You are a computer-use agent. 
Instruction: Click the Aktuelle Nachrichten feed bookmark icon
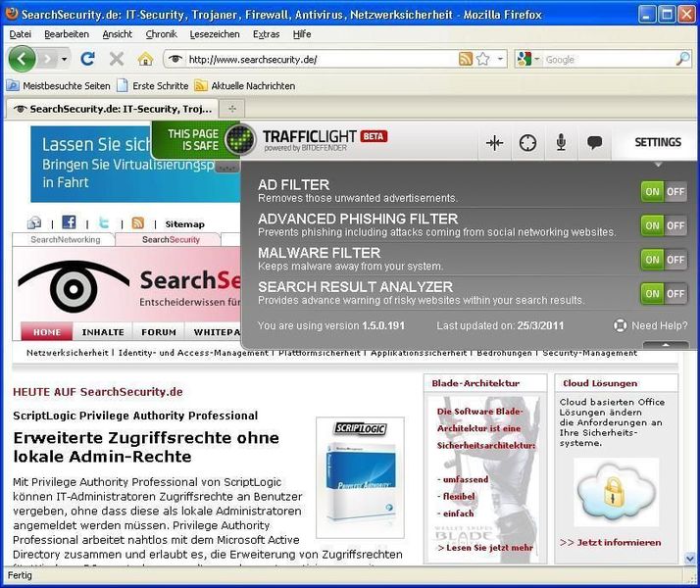(x=201, y=85)
